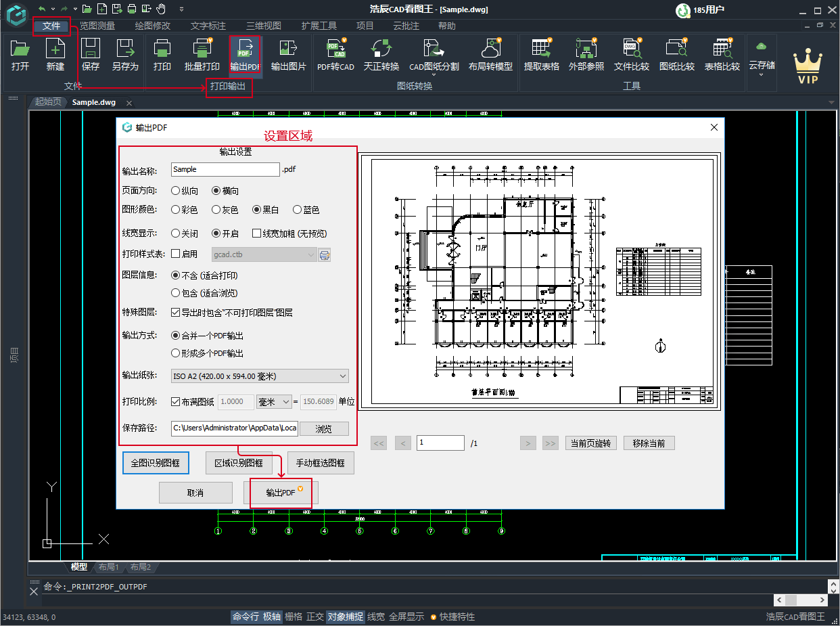
Task: Switch to the 布局1 layout tab
Action: point(109,567)
